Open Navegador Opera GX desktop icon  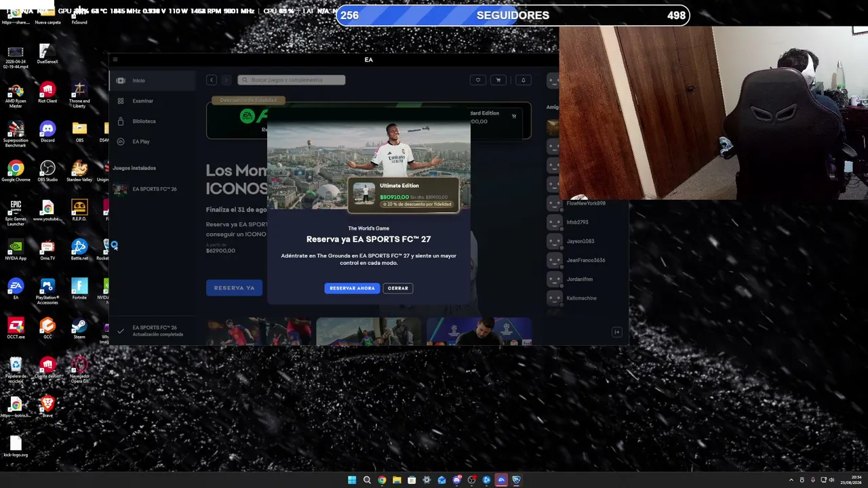click(x=79, y=370)
